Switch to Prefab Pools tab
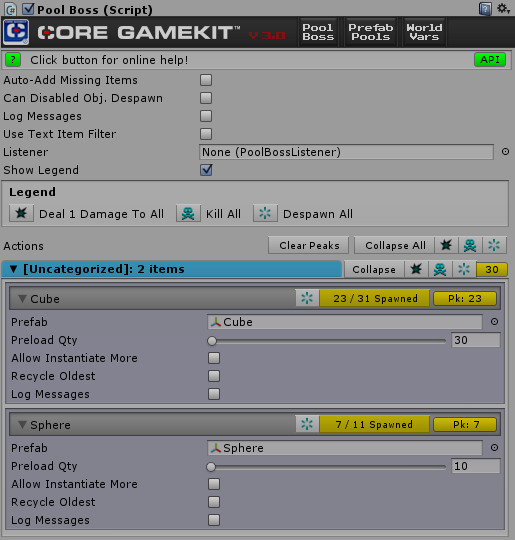 pyautogui.click(x=371, y=32)
